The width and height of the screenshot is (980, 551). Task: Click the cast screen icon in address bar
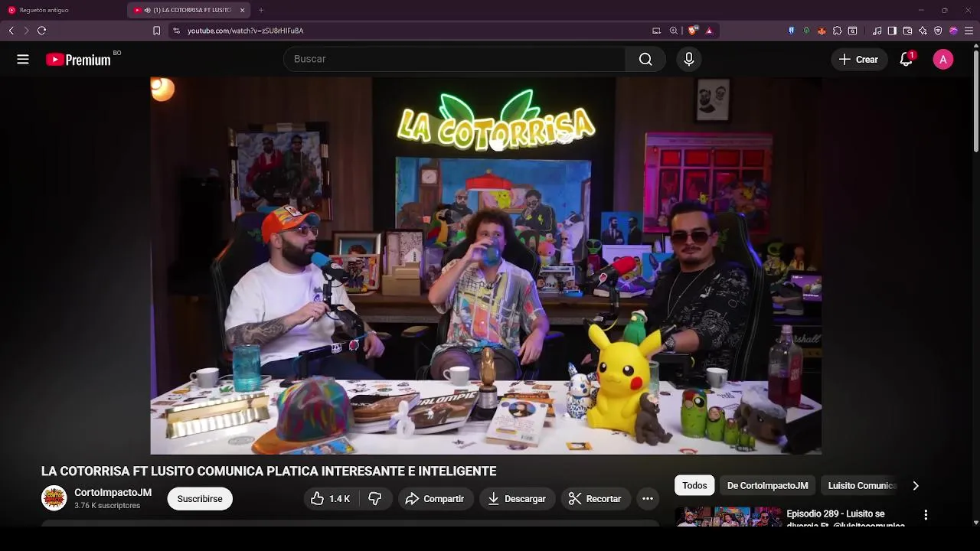click(x=656, y=31)
